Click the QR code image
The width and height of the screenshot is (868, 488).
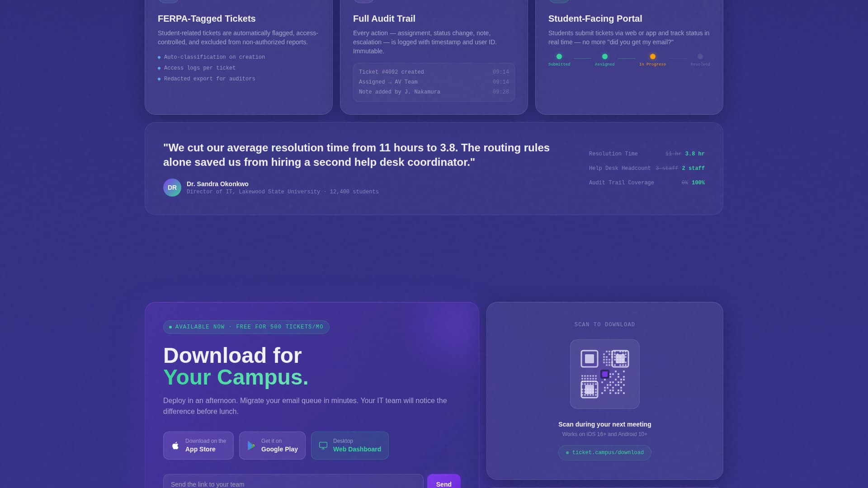[605, 374]
